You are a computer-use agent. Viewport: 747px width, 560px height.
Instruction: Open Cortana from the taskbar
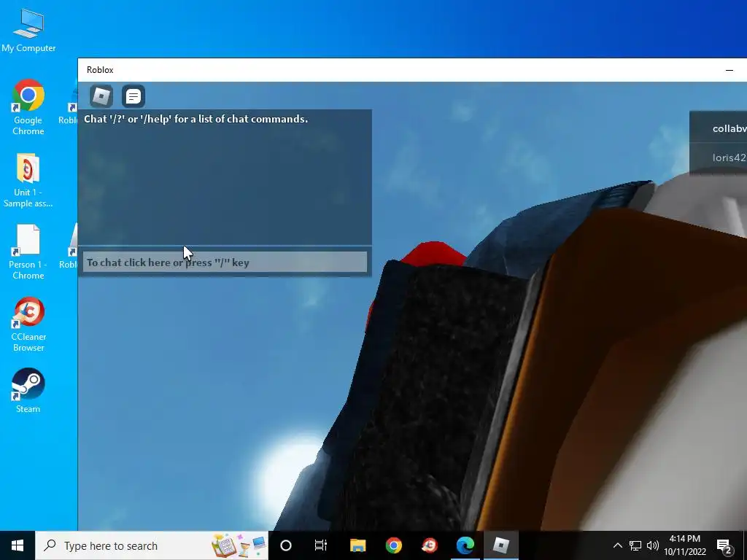(x=286, y=545)
